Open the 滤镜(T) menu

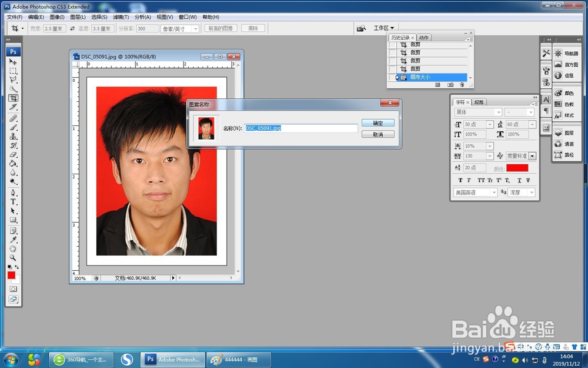[121, 17]
